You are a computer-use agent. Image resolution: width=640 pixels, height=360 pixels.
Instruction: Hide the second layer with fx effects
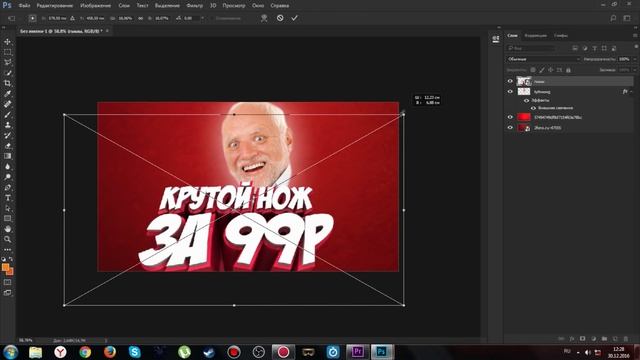click(x=510, y=92)
